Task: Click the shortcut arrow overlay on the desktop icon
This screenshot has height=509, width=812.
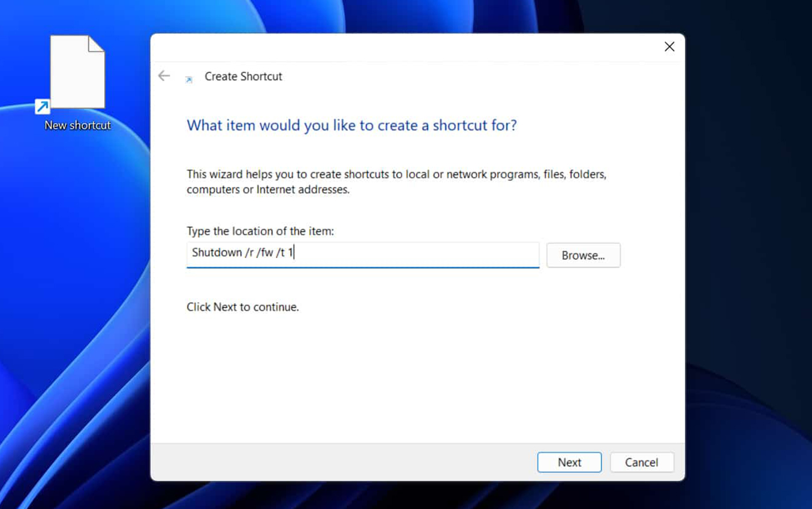Action: [x=42, y=106]
